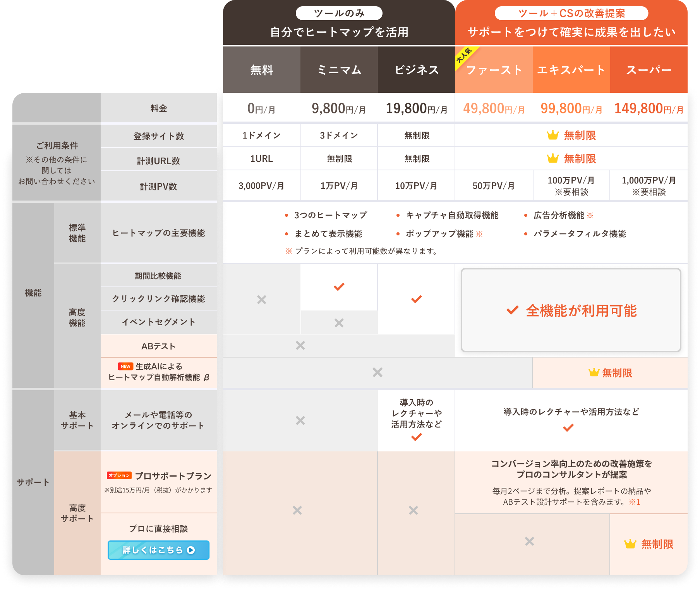Click the ABテスト row label
Screen dimensions: 700x590
tap(158, 346)
